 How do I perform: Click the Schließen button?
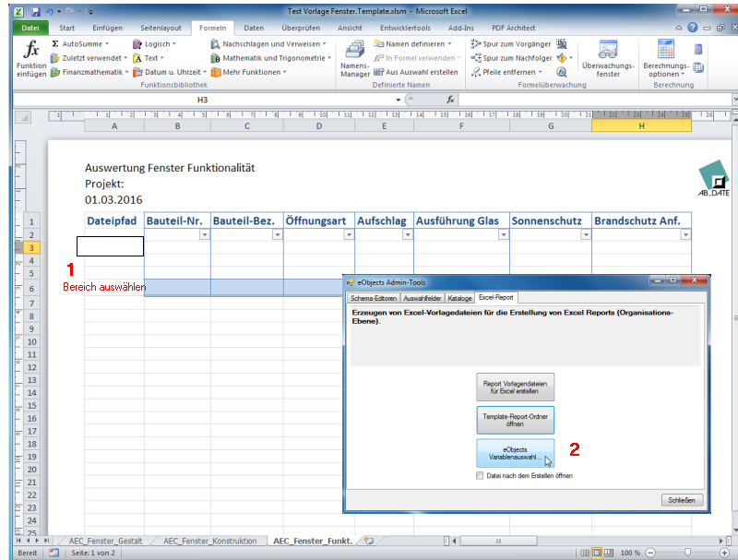pos(682,500)
